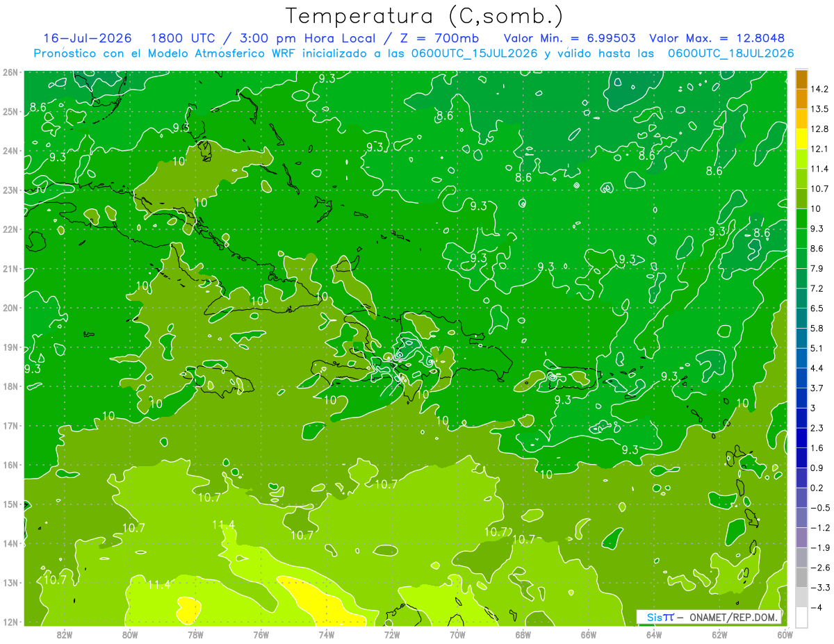The height and width of the screenshot is (644, 834).
Task: Click the "-0.5" color scale label
Action: 820,508
